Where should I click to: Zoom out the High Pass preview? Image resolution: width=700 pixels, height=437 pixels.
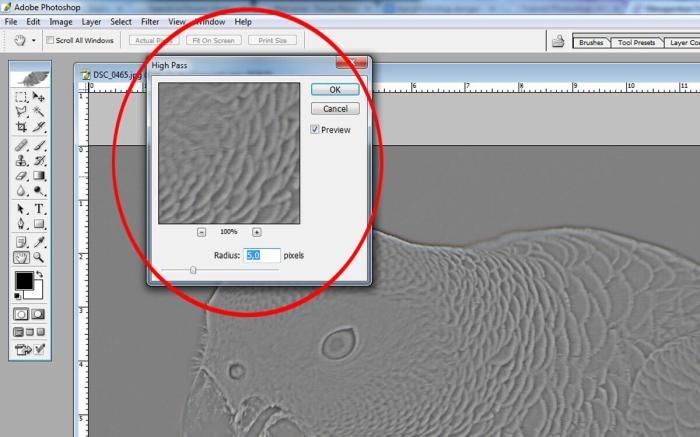point(201,232)
